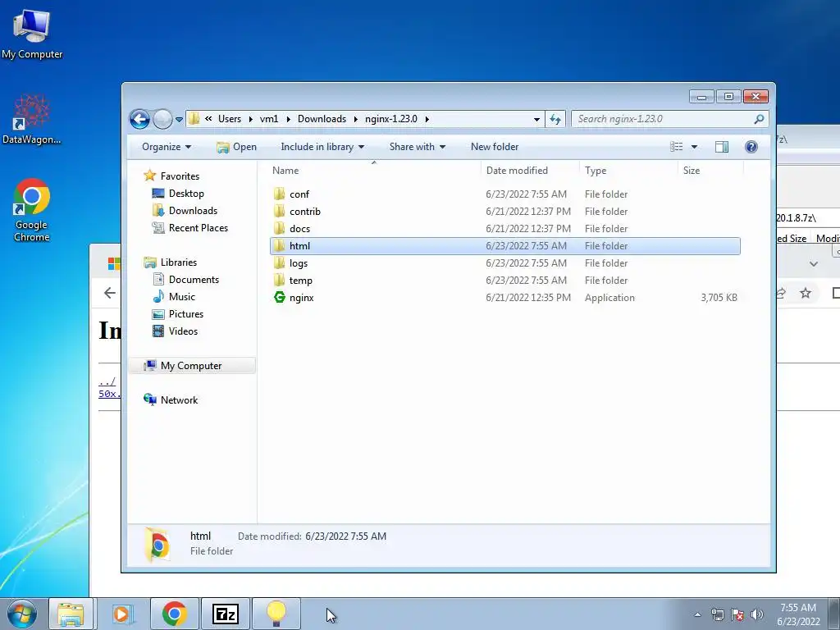Click vm1 in the address breadcrumb
840x630 pixels.
(x=269, y=119)
